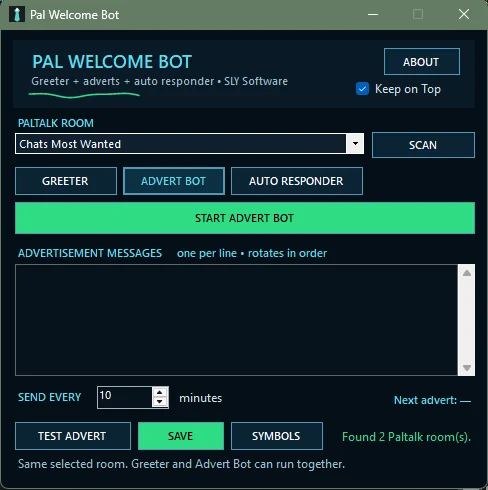The width and height of the screenshot is (488, 490).
Task: Open the Auto Responder tab
Action: (x=297, y=181)
